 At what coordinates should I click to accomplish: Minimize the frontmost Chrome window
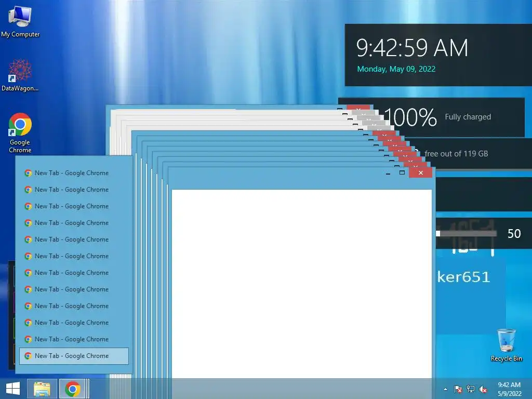pyautogui.click(x=388, y=173)
